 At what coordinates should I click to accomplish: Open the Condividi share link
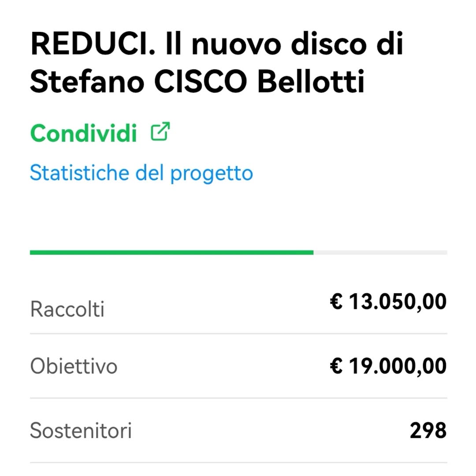[84, 133]
